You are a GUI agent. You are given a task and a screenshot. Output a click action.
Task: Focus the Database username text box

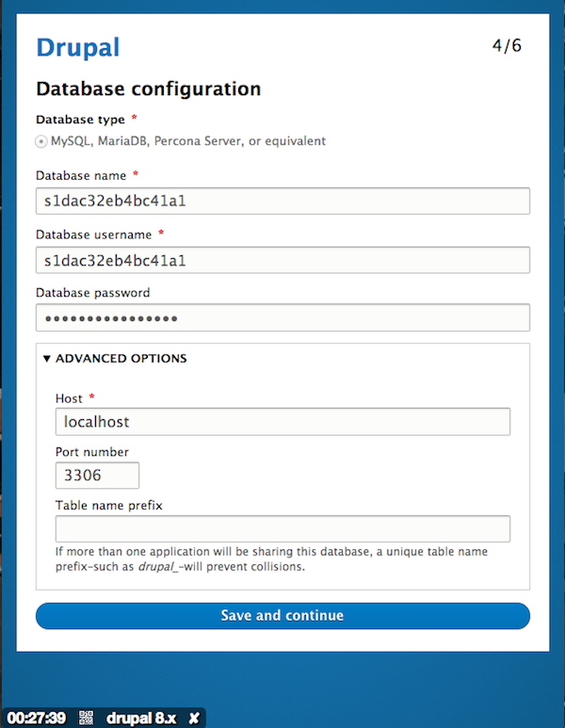click(282, 259)
